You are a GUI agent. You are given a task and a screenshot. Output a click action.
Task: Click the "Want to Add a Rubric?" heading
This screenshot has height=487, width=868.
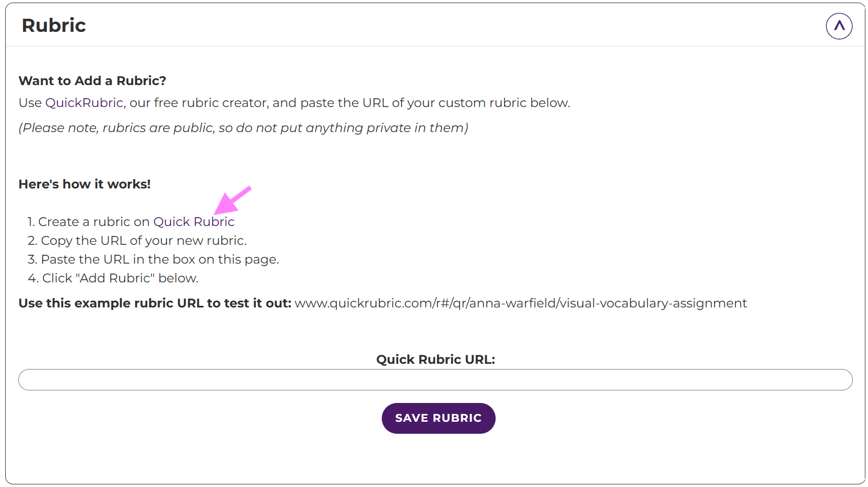coord(92,81)
